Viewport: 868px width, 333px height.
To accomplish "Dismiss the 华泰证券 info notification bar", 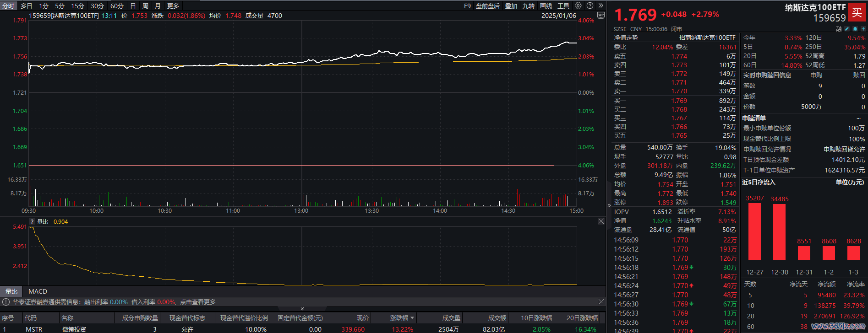I will tap(601, 302).
